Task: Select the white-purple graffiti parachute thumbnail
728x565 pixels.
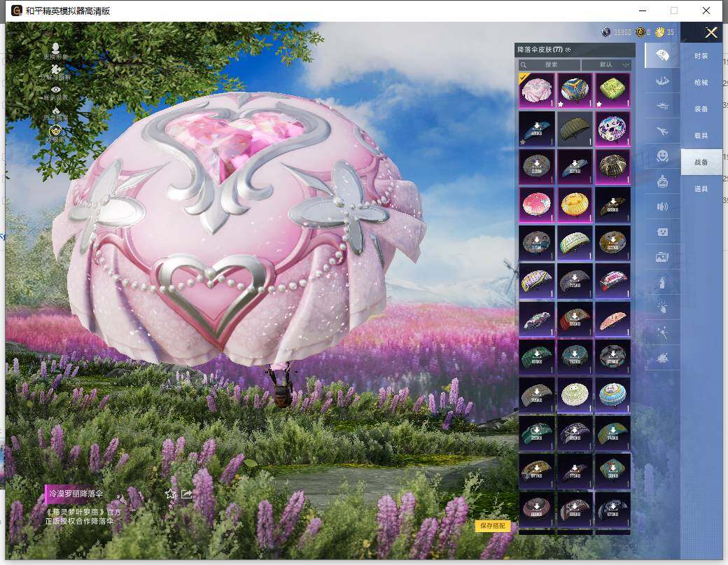Action: pyautogui.click(x=612, y=128)
